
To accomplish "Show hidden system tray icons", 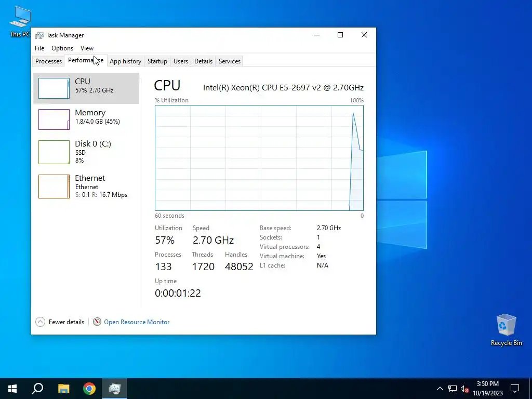I will pos(440,389).
